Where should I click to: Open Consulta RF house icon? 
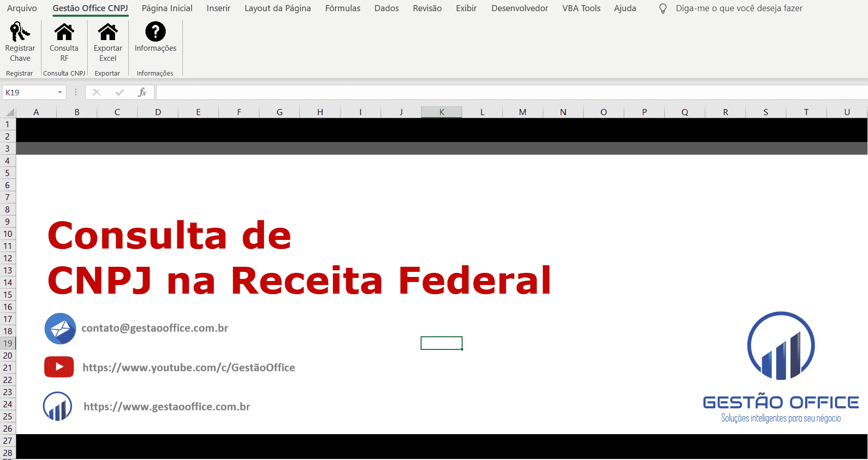point(64,32)
